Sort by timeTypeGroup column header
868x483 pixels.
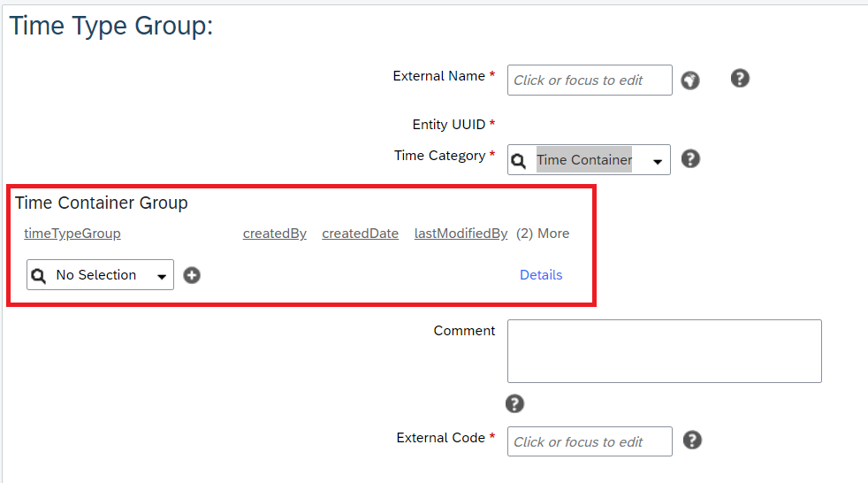(x=72, y=234)
